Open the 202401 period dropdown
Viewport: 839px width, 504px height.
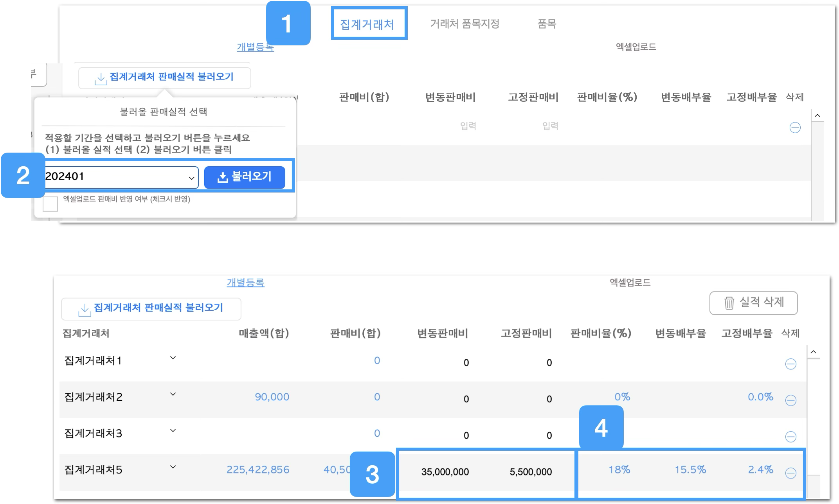tap(121, 177)
